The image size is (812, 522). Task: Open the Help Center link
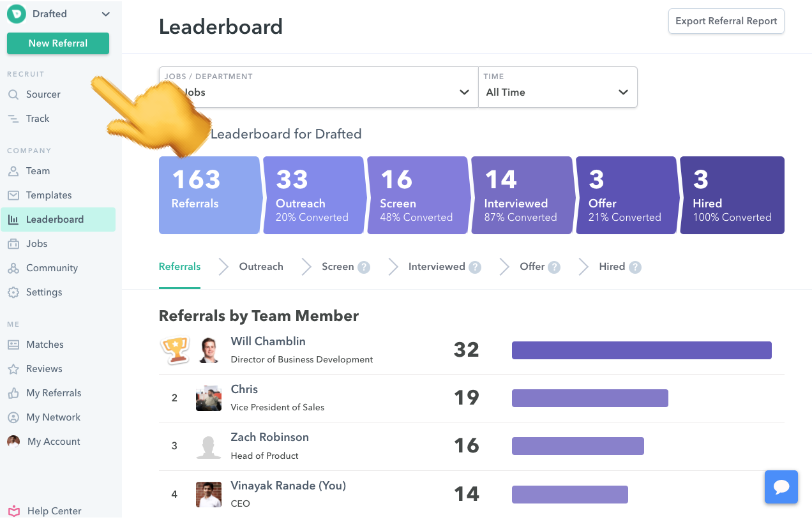coord(54,511)
